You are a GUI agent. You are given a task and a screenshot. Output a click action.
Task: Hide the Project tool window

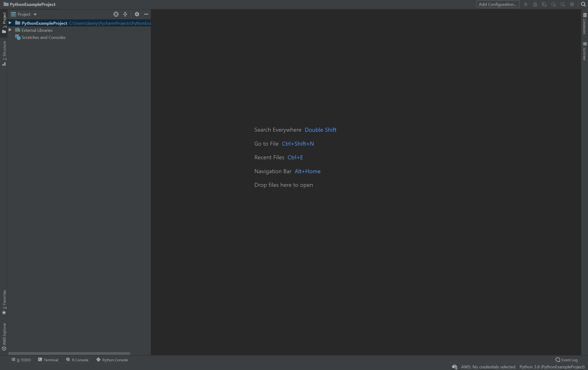pos(146,14)
